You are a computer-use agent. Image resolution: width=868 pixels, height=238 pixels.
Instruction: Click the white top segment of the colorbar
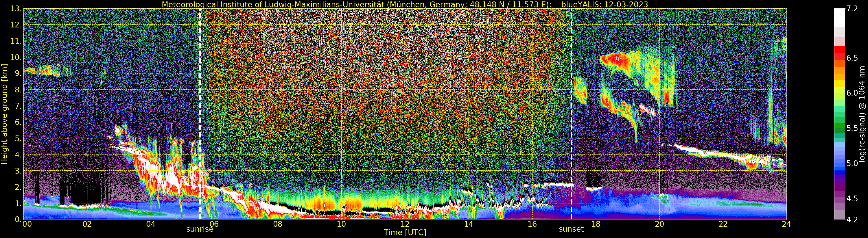839,18
